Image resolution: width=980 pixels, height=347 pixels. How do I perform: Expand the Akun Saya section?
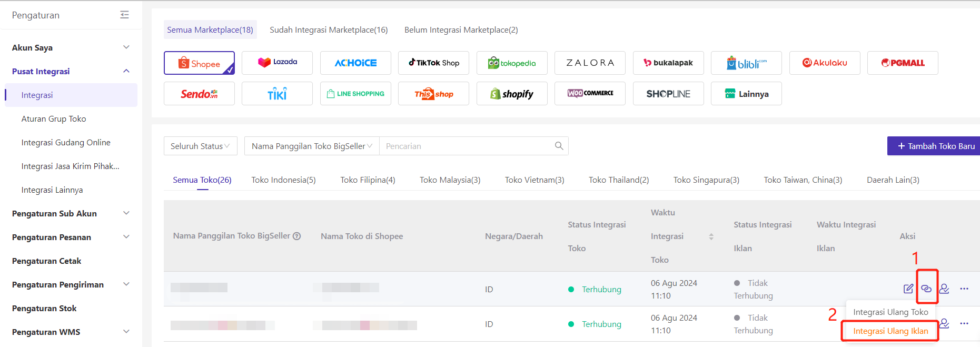[x=126, y=47]
